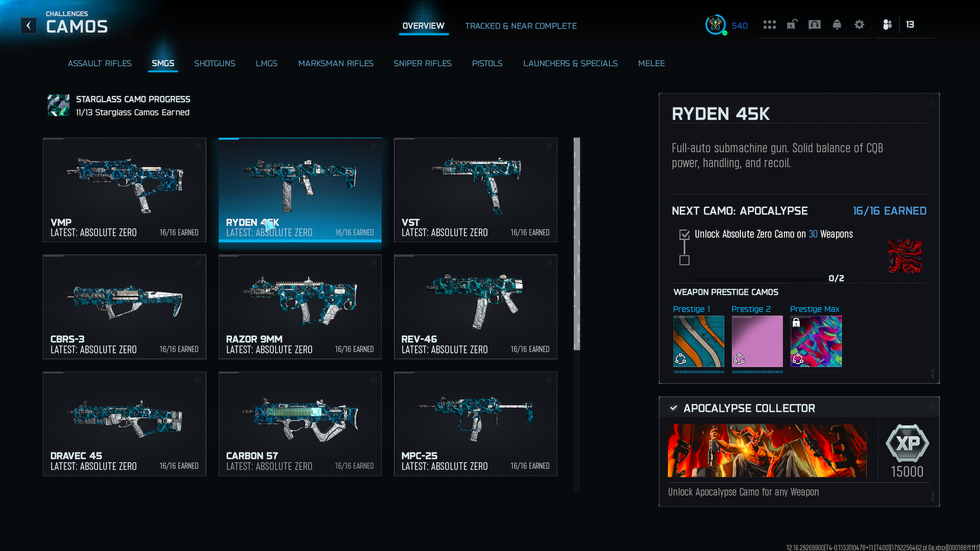The width and height of the screenshot is (980, 551).
Task: Switch to Tracked & Near Complete tab
Action: pos(521,26)
